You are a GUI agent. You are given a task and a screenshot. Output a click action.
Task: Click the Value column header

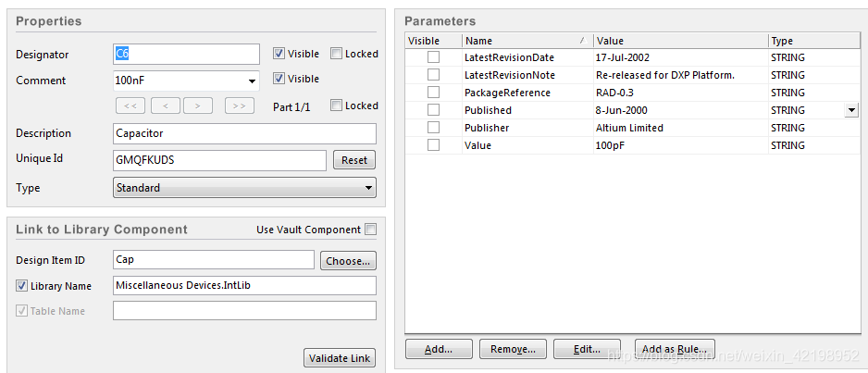coord(680,41)
